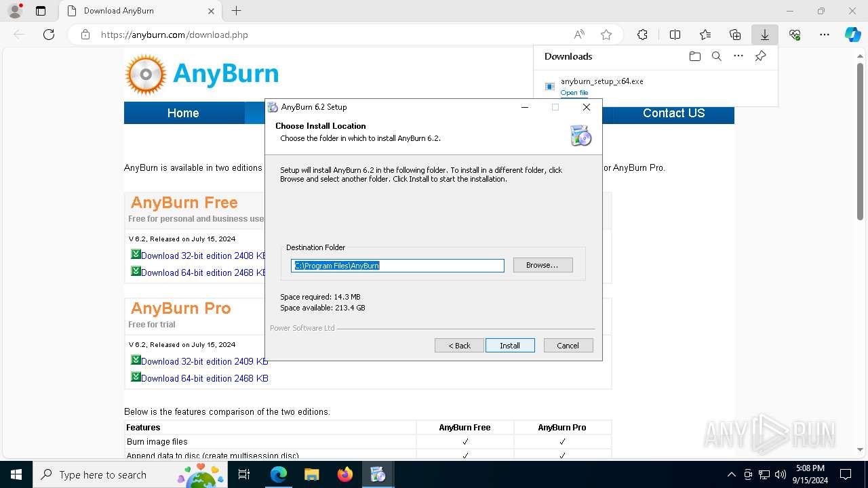The width and height of the screenshot is (868, 488).
Task: Click the AnyBurn setup title bar icon
Action: 273,107
